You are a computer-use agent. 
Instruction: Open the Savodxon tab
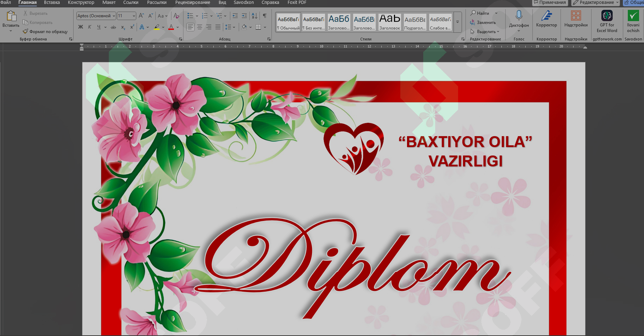tap(244, 2)
